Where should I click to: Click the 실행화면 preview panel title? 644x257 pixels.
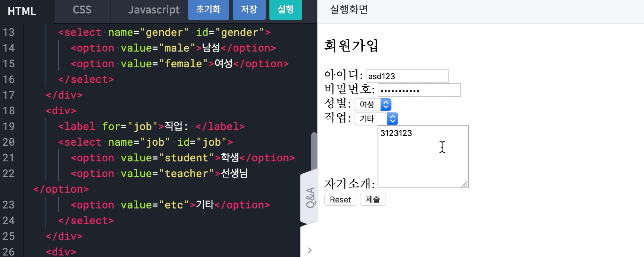point(349,10)
